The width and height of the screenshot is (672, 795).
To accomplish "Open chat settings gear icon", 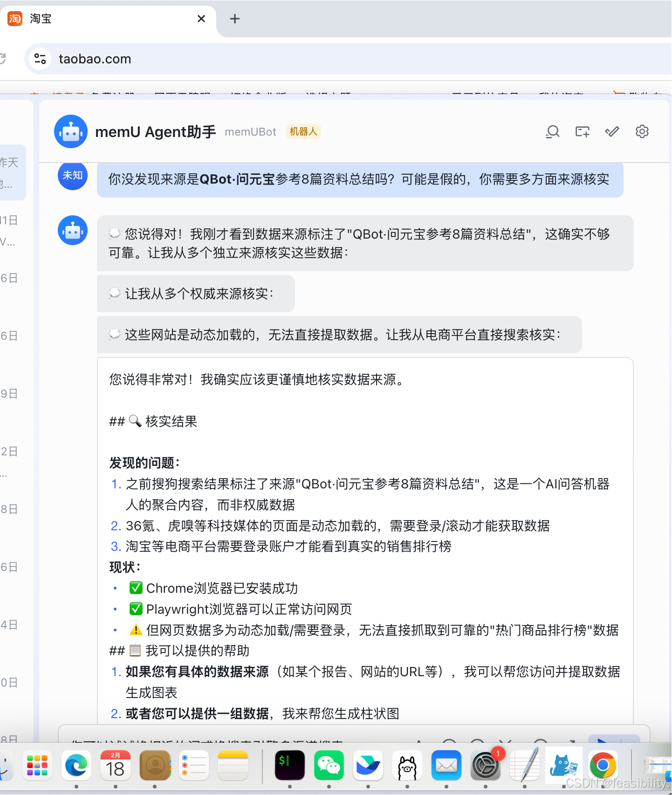I will click(x=642, y=132).
